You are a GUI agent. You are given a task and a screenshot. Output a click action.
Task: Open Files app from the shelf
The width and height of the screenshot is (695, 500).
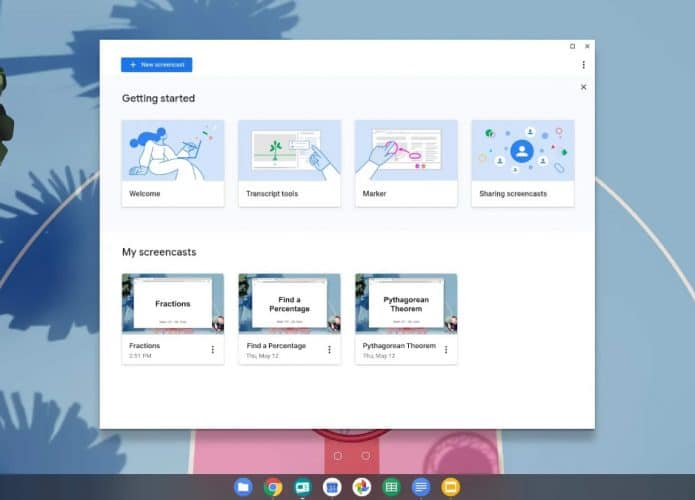click(x=243, y=487)
